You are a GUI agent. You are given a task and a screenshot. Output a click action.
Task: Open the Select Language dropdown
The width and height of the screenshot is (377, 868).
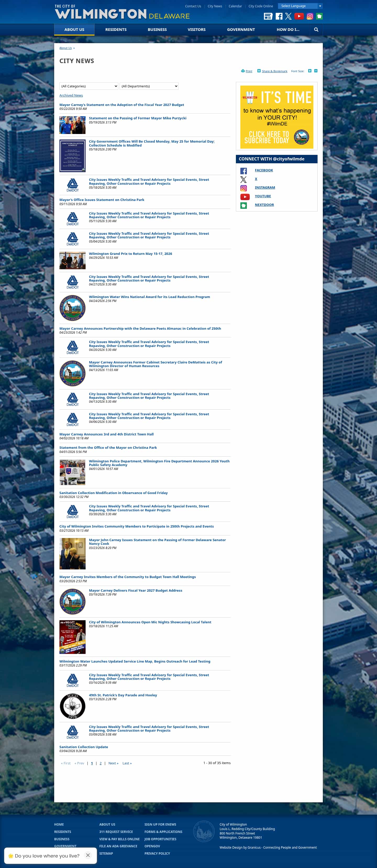[300, 6]
